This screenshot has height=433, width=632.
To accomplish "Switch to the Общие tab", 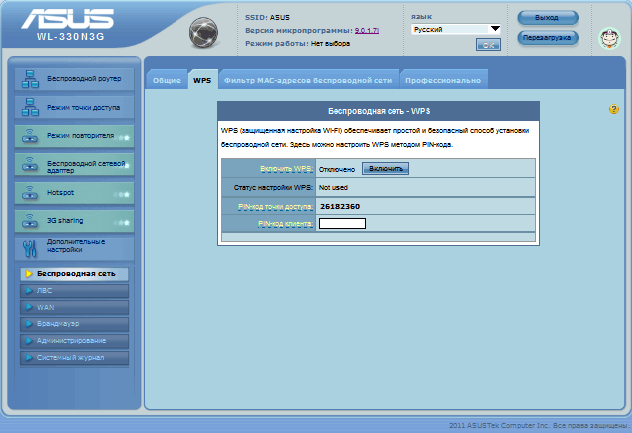I will click(167, 80).
